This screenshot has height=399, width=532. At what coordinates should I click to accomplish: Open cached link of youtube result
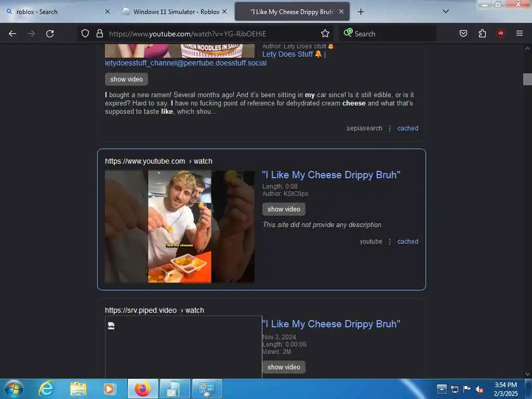point(408,241)
